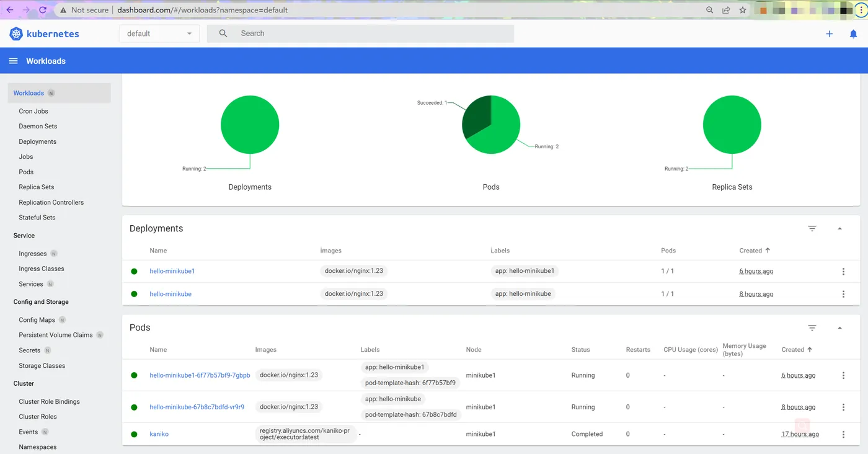Click the Search input field

click(360, 33)
